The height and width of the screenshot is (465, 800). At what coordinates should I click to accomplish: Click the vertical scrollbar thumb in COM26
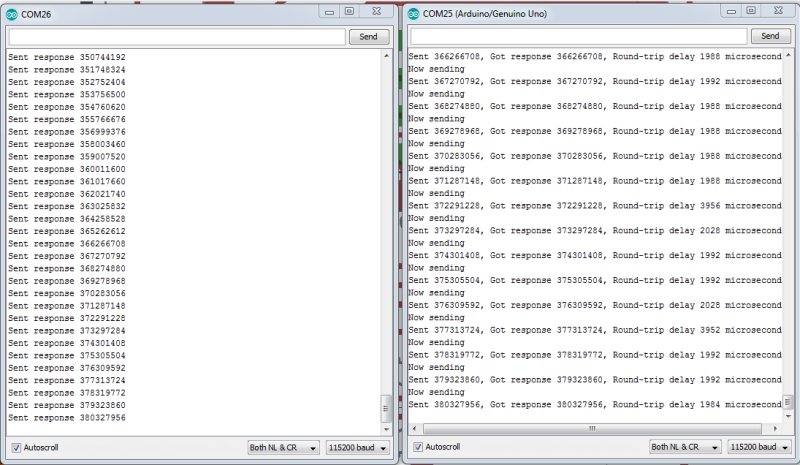(386, 408)
